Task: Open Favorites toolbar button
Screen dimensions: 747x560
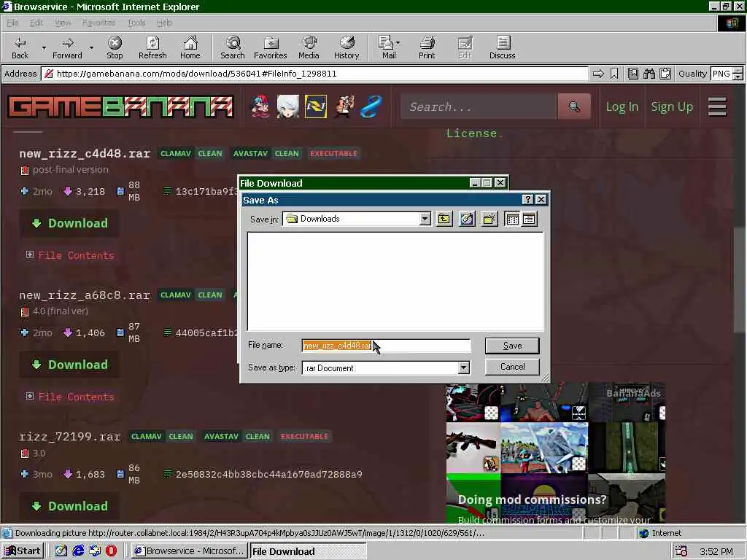Action: tap(270, 47)
